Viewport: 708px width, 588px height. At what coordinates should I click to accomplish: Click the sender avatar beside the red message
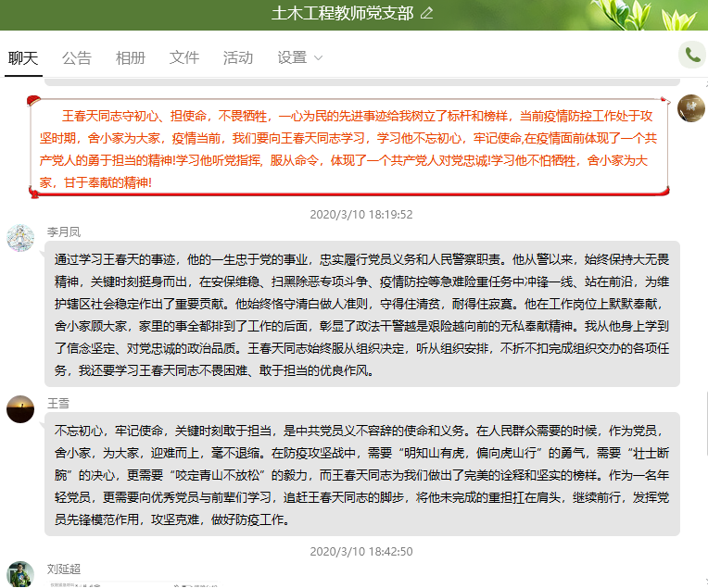click(691, 108)
